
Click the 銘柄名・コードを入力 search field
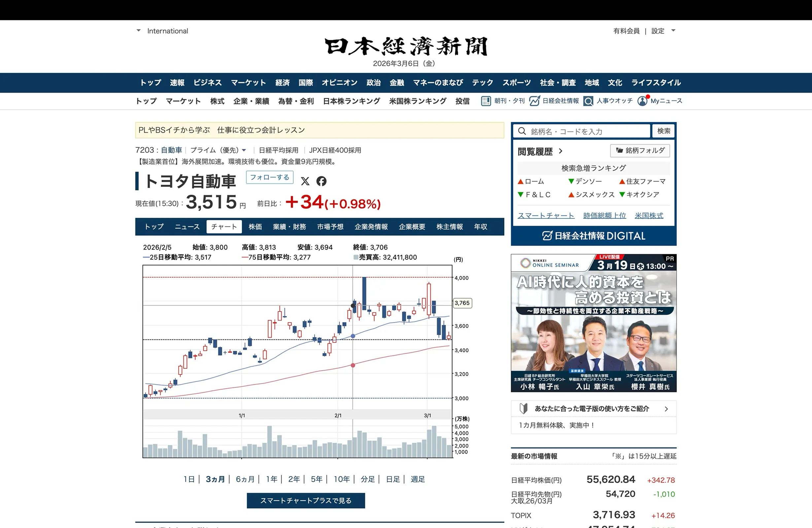[580, 131]
